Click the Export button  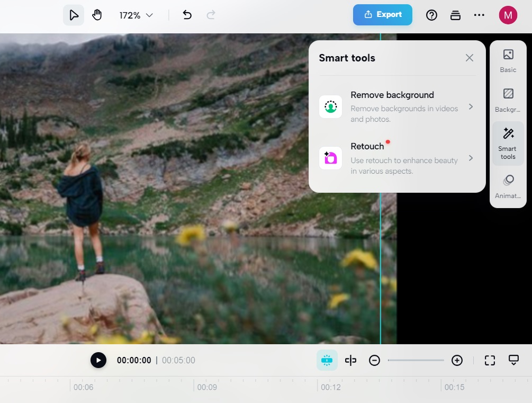(382, 15)
